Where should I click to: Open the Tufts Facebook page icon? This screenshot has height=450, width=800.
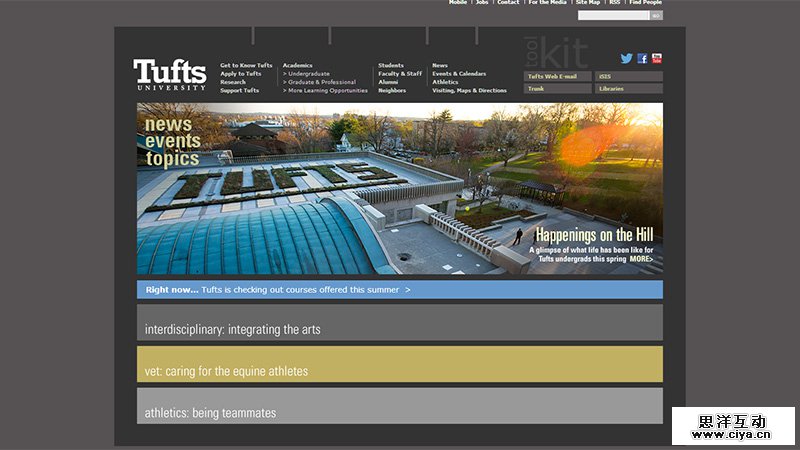[642, 59]
